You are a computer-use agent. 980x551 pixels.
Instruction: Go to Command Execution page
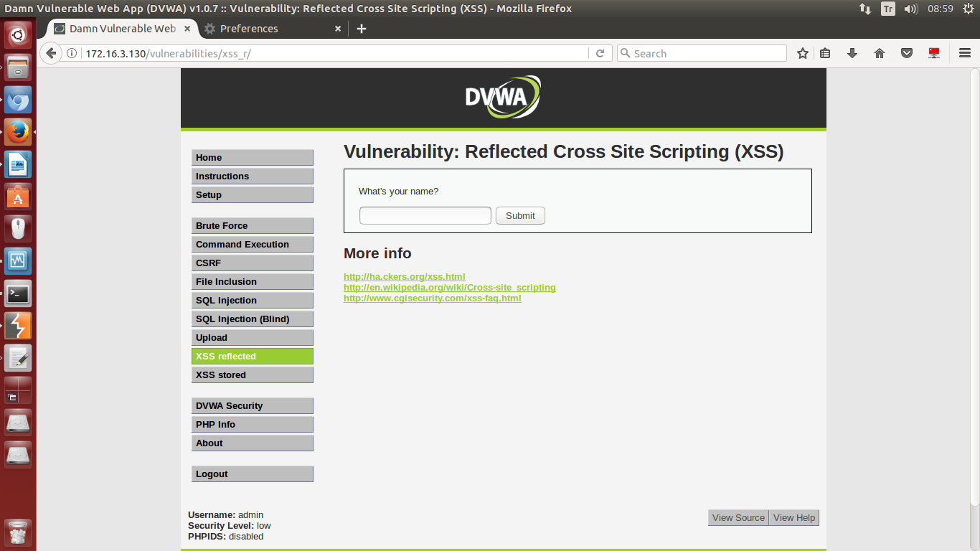click(x=253, y=245)
